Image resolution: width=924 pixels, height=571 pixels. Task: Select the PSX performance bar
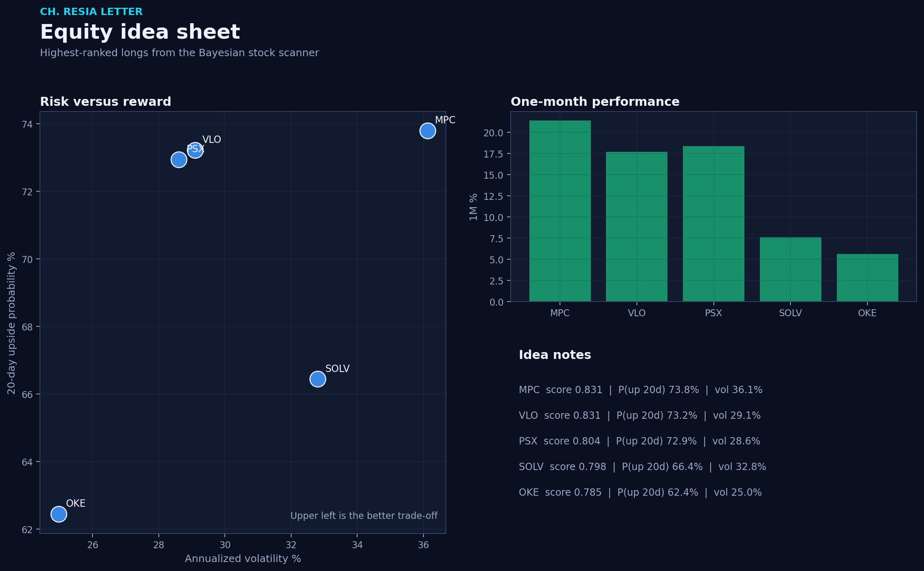point(713,224)
